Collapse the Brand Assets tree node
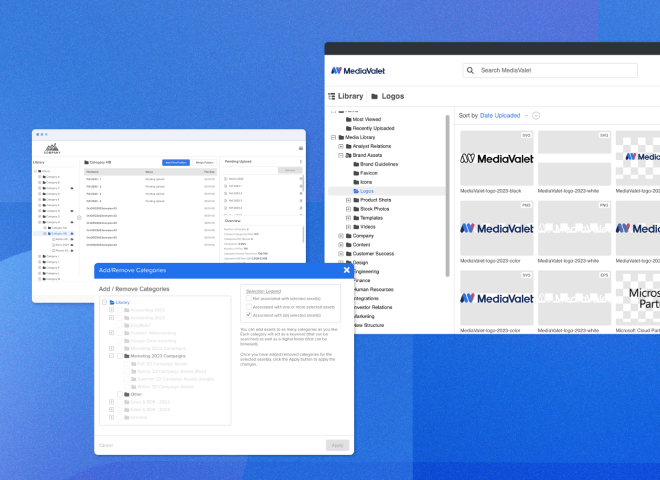The image size is (660, 480). click(341, 155)
